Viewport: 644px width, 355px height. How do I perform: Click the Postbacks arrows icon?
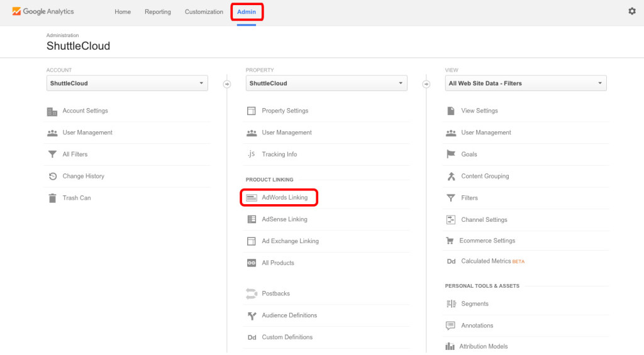pos(252,293)
